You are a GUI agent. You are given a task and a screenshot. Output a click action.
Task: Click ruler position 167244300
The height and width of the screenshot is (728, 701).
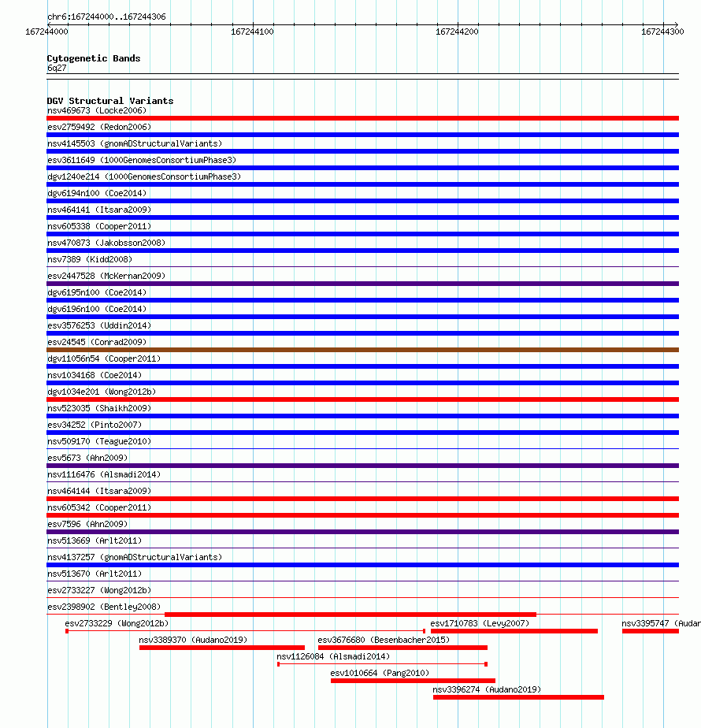point(662,32)
